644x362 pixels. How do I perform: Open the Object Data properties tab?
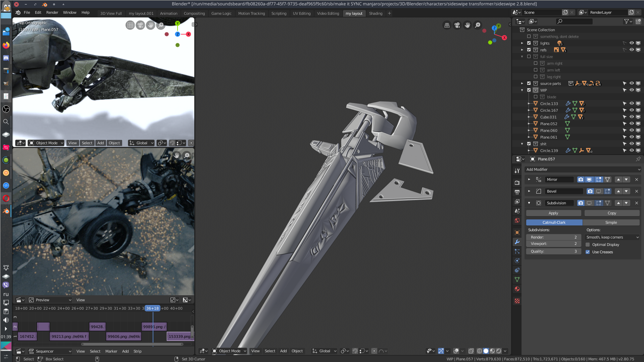tap(517, 279)
